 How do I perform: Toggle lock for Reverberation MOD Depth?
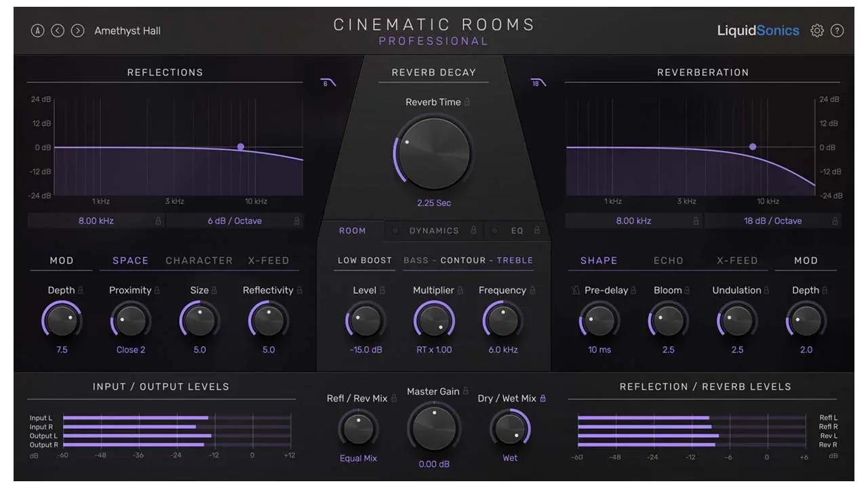(x=825, y=290)
